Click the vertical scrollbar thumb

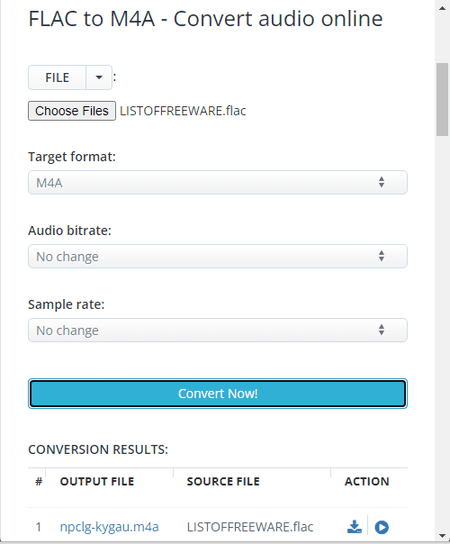click(x=442, y=100)
